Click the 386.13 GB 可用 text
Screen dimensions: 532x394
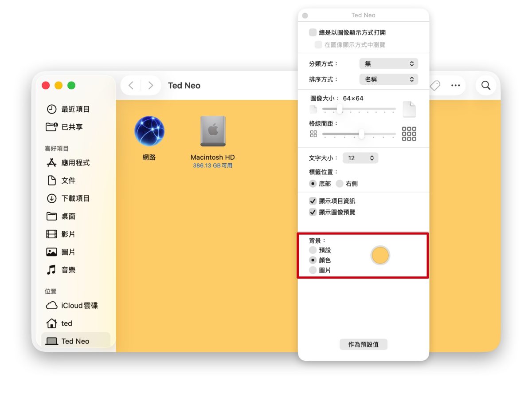pyautogui.click(x=213, y=165)
